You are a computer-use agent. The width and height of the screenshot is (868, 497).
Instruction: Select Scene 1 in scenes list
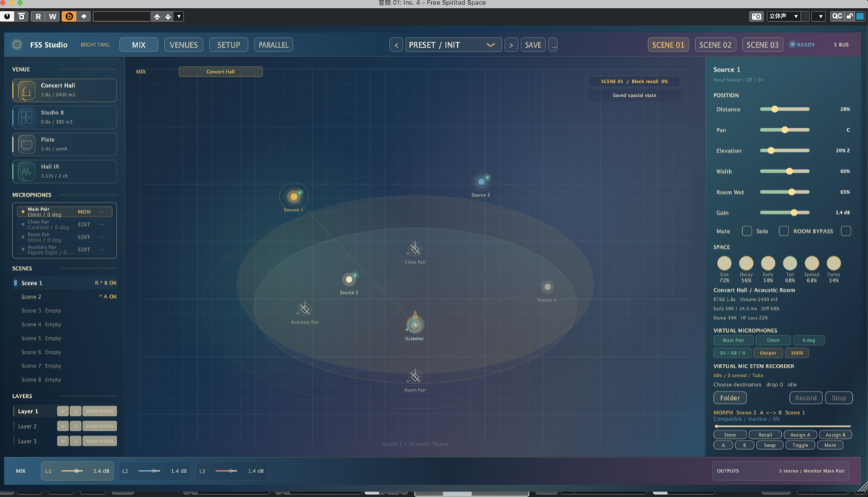(x=65, y=283)
